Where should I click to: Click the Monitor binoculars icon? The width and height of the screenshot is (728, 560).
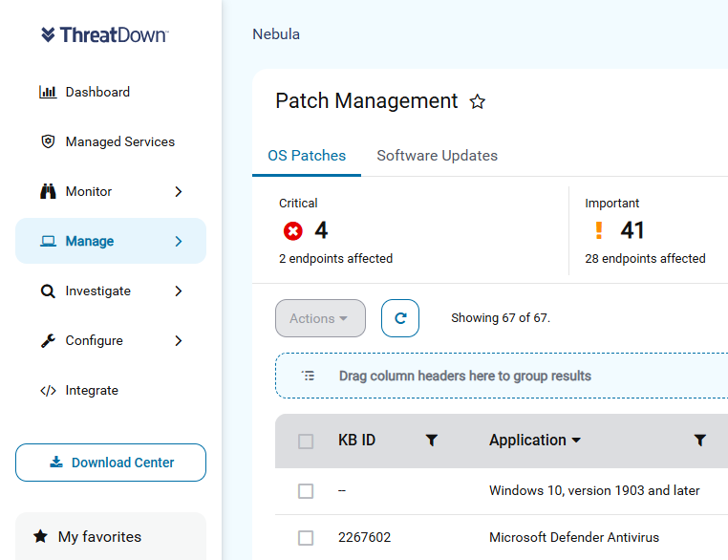point(48,191)
